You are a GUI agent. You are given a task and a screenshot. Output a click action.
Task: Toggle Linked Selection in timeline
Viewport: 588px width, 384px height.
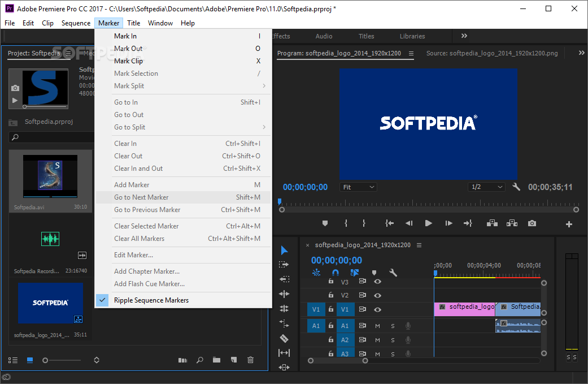[354, 273]
